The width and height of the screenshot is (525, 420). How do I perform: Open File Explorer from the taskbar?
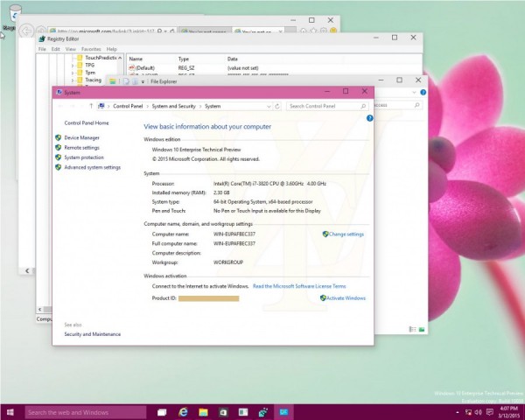tap(203, 411)
